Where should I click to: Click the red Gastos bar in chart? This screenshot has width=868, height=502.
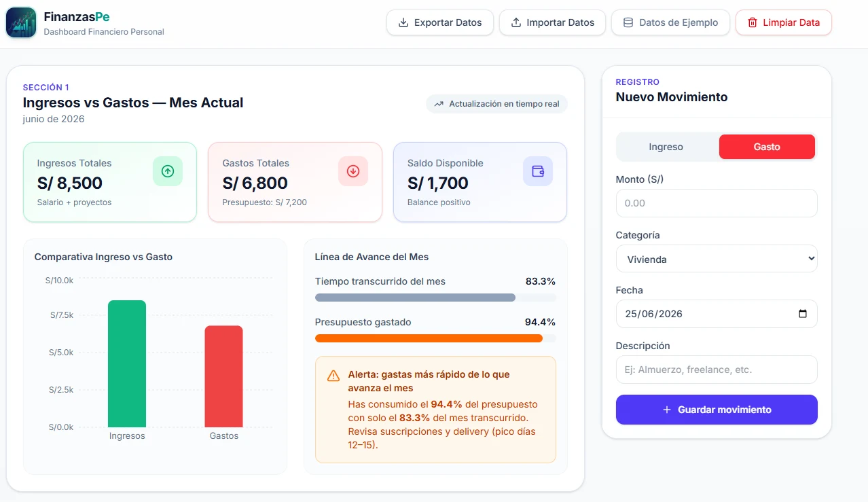tap(224, 376)
